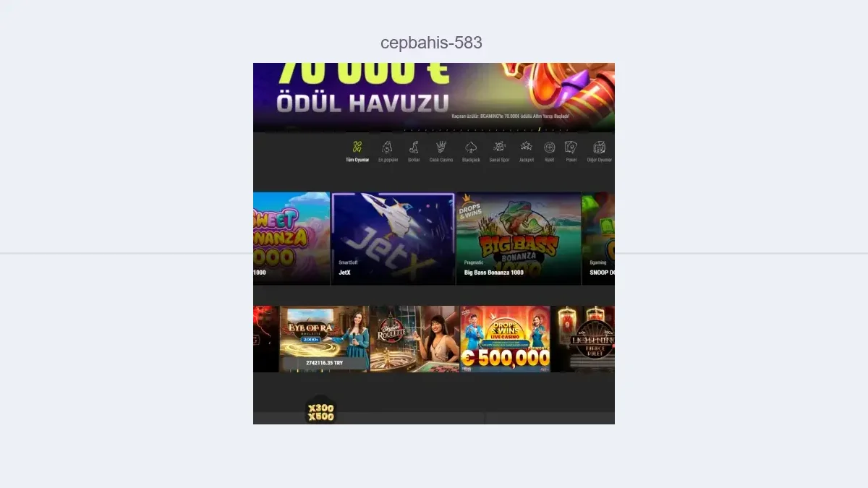
Task: Select the Poker cards icon
Action: pos(571,151)
